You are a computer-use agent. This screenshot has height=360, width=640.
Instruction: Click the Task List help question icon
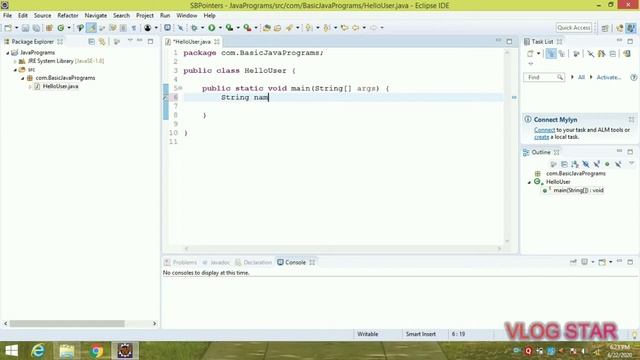pos(633,77)
